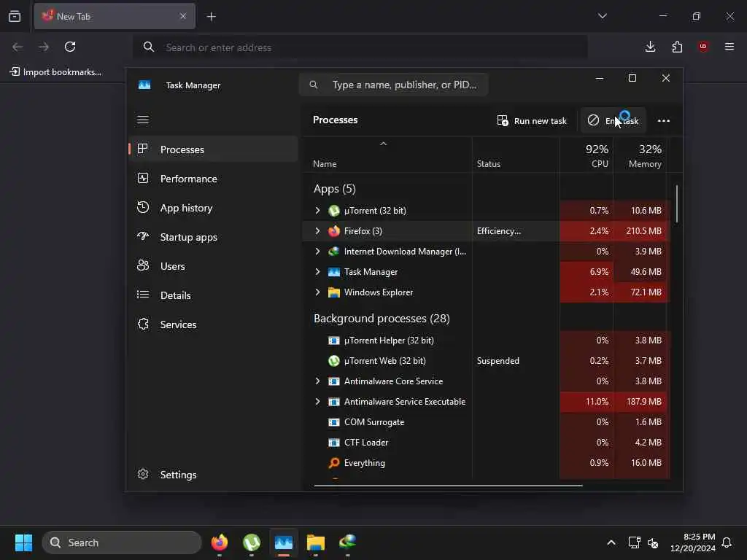This screenshot has height=560, width=747.
Task: Expand the Firefox (3) process group
Action: [x=317, y=230]
